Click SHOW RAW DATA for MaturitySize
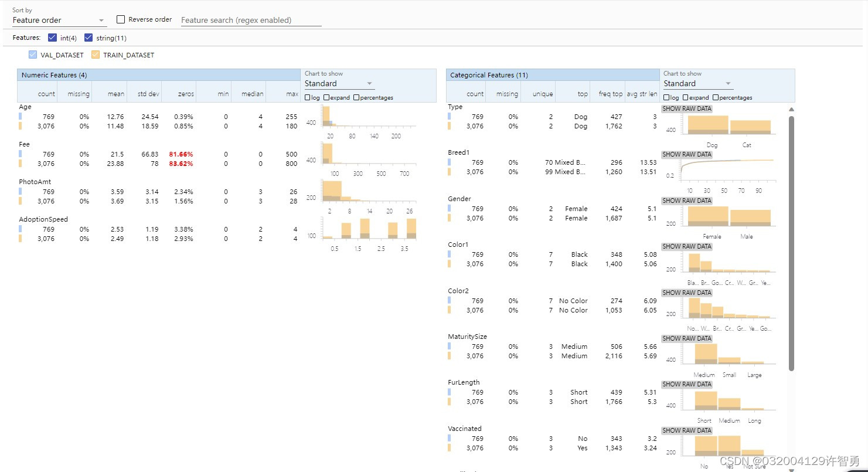868x472 pixels. tap(687, 338)
